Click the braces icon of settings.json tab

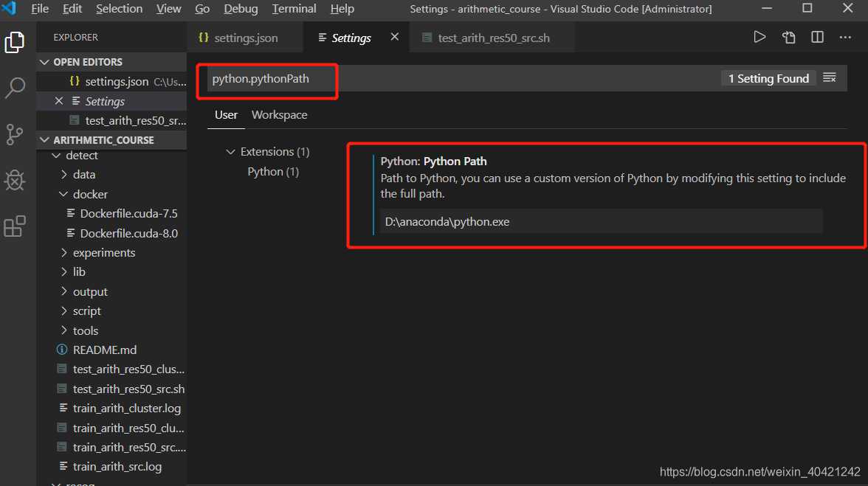[x=204, y=37]
